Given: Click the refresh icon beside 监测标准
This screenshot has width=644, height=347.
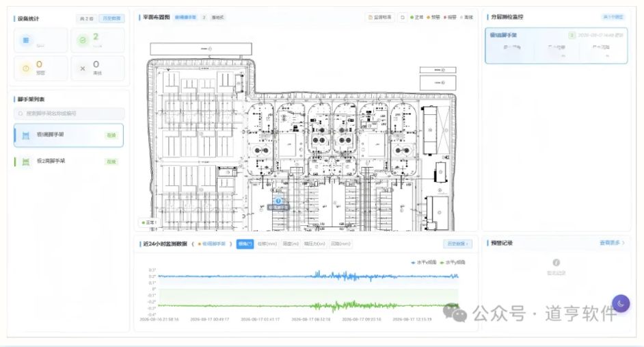Looking at the screenshot, I should coord(403,17).
